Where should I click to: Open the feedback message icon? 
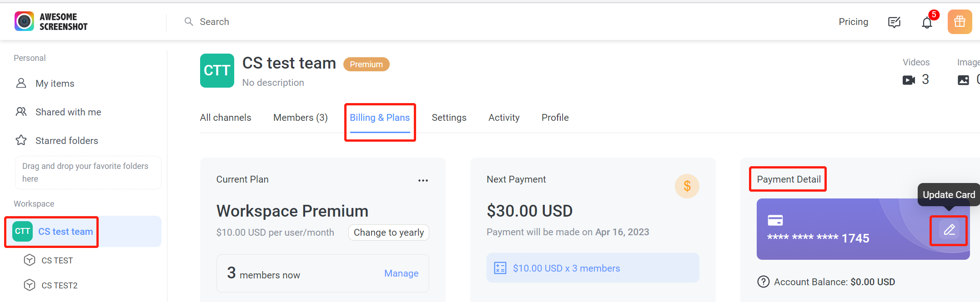894,22
